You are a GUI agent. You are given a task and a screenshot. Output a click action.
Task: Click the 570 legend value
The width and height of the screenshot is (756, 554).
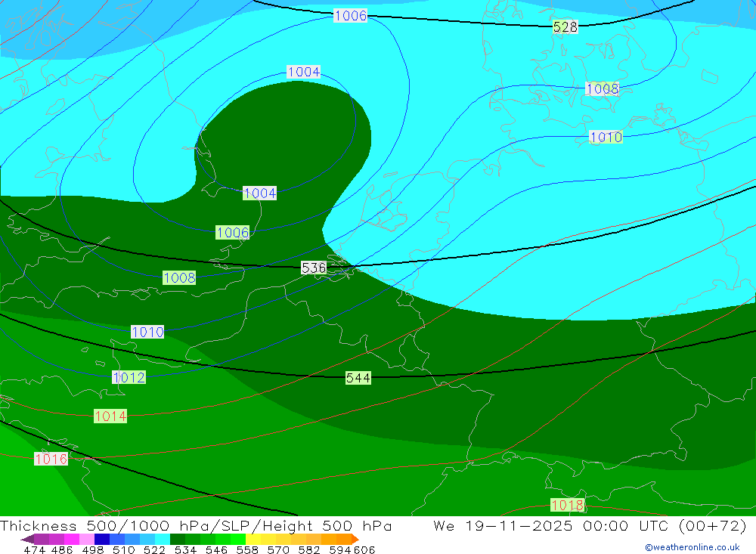click(278, 549)
